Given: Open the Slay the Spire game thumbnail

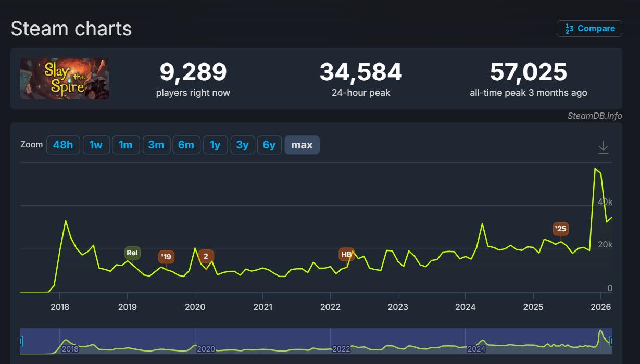Looking at the screenshot, I should coord(65,79).
